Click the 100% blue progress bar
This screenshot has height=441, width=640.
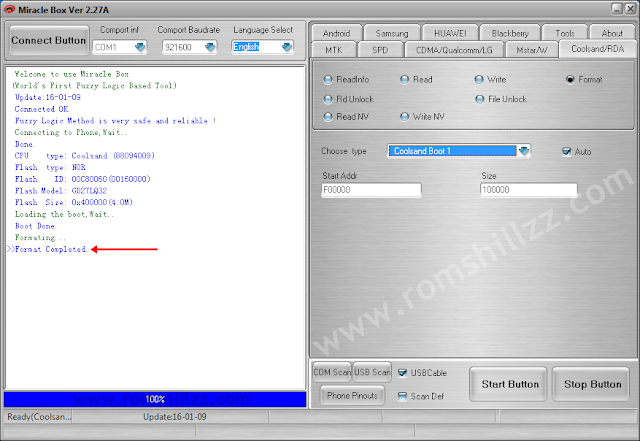(155, 399)
